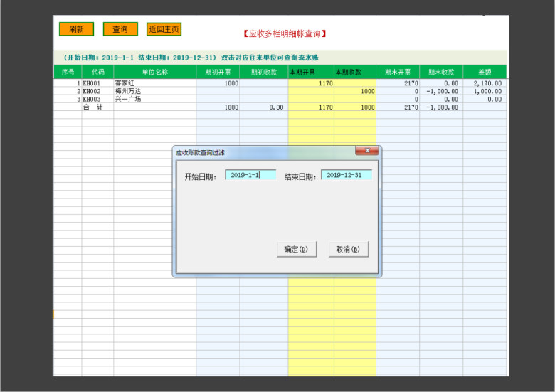
Task: Select the 单位名称 column header
Action: coord(155,72)
